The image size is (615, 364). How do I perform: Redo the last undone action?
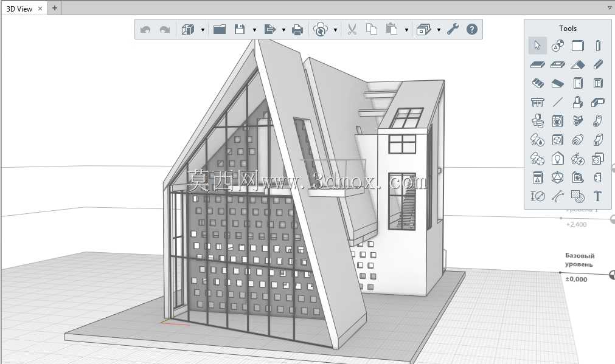click(165, 29)
